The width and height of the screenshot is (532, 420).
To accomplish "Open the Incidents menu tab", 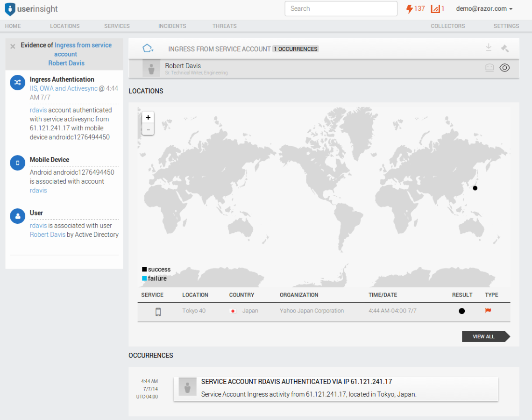I will tap(172, 26).
